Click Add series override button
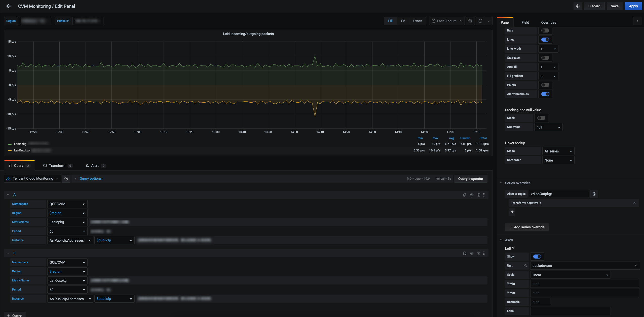This screenshot has height=317, width=644. click(526, 227)
